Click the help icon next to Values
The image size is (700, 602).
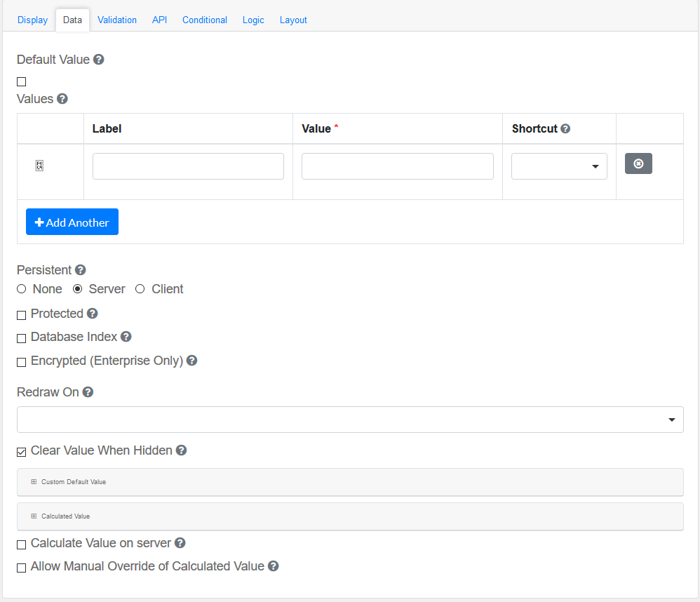pyautogui.click(x=62, y=99)
